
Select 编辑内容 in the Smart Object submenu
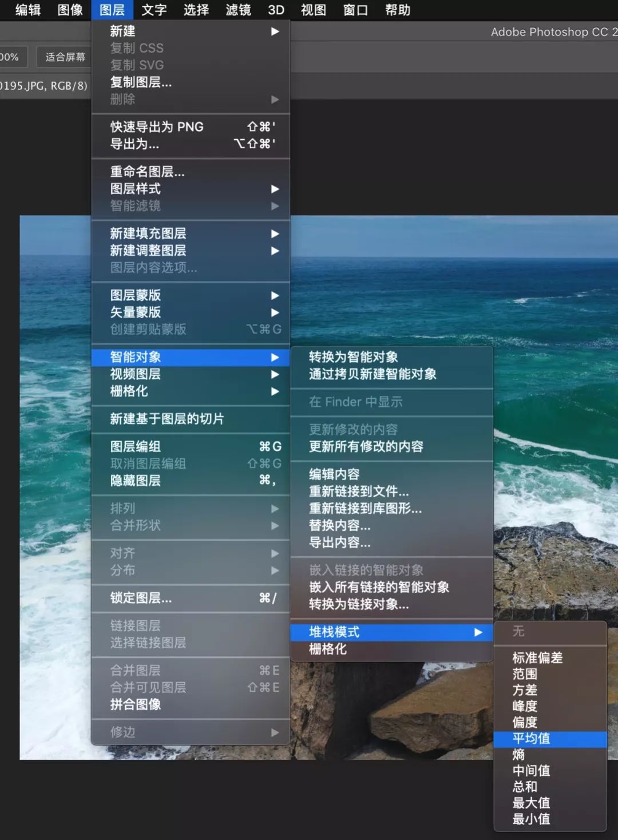click(x=335, y=474)
